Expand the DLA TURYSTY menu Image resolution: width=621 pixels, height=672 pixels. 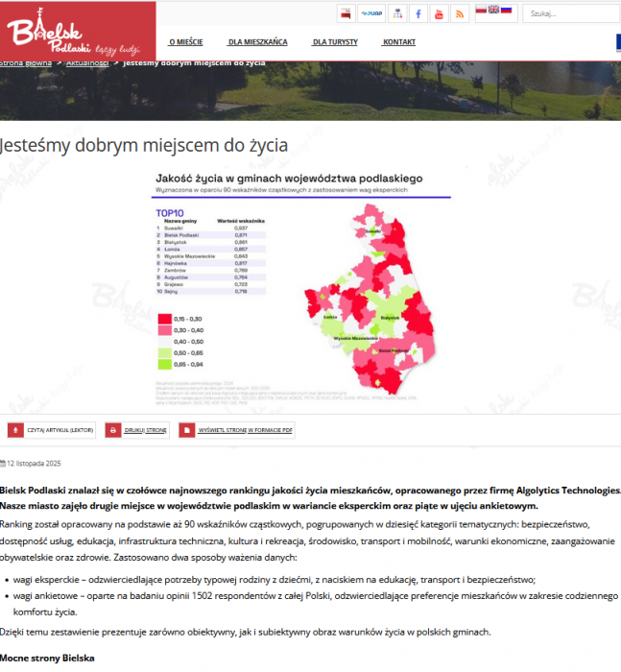[x=335, y=43]
